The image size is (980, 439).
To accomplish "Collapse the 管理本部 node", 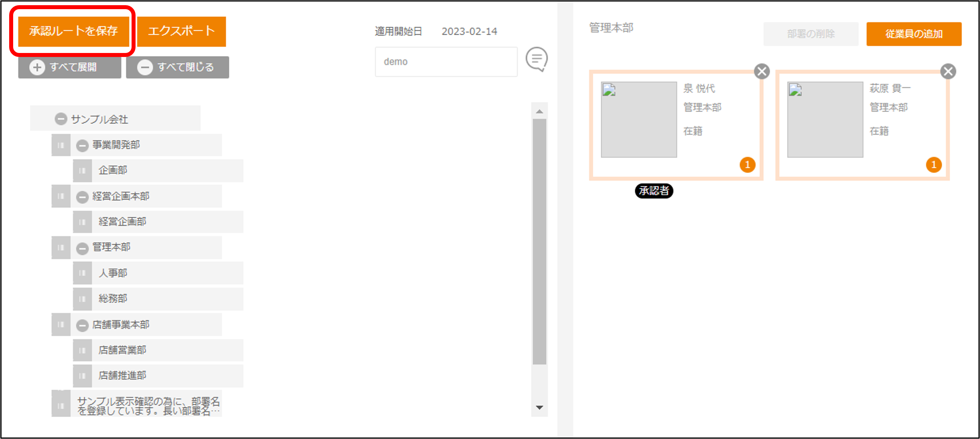I will coord(82,248).
